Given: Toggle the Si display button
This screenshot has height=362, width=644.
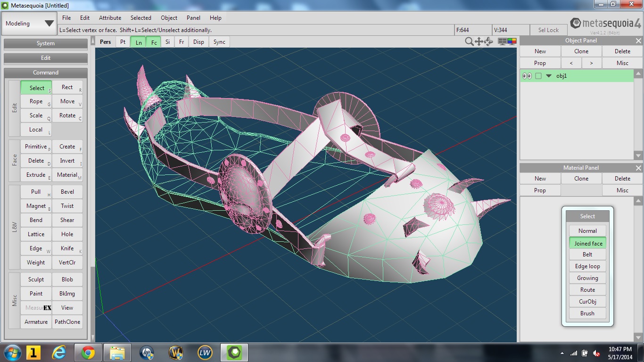Looking at the screenshot, I should 167,42.
